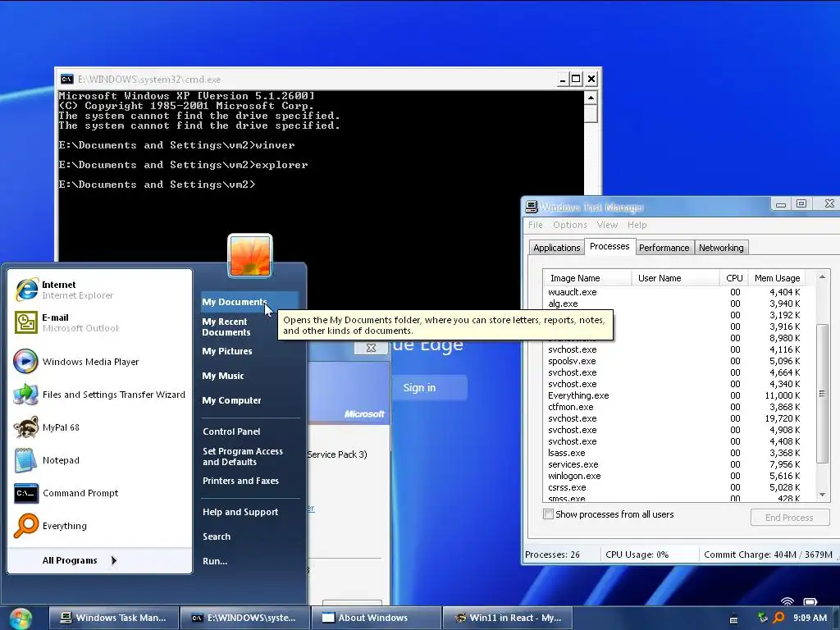Viewport: 840px width, 630px height.
Task: Open Task Manager Options menu
Action: pyautogui.click(x=570, y=225)
